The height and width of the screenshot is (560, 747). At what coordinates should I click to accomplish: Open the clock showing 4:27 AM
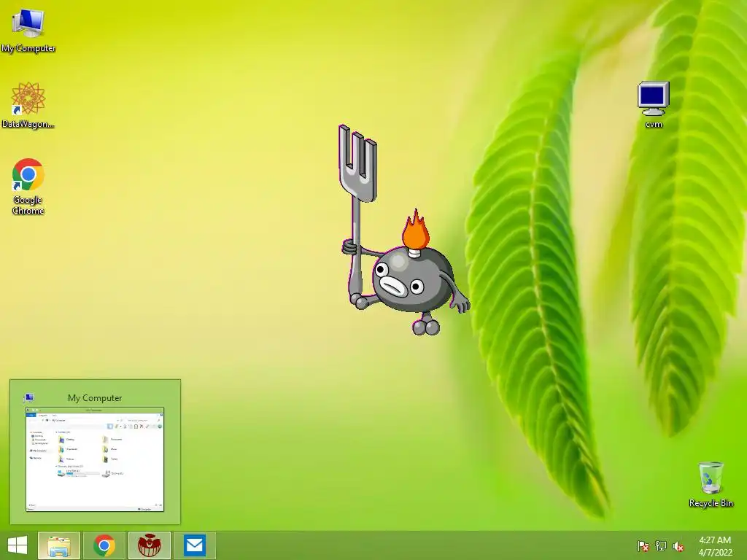pyautogui.click(x=715, y=546)
